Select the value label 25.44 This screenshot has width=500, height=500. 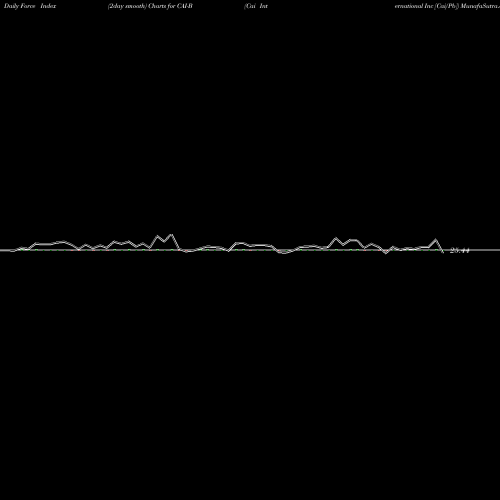coord(460,250)
